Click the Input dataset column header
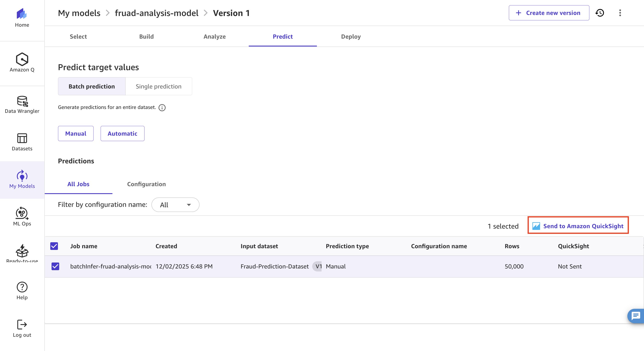The width and height of the screenshot is (644, 351). click(x=259, y=246)
